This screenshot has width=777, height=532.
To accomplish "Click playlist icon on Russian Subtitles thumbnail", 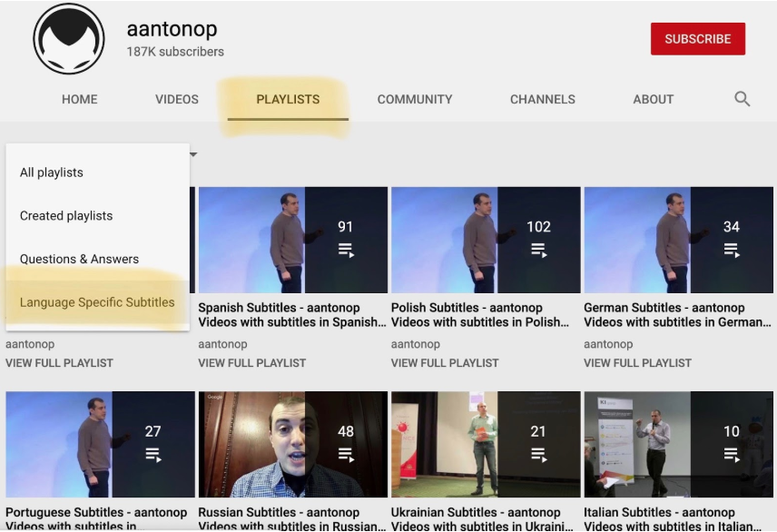I will pyautogui.click(x=346, y=455).
